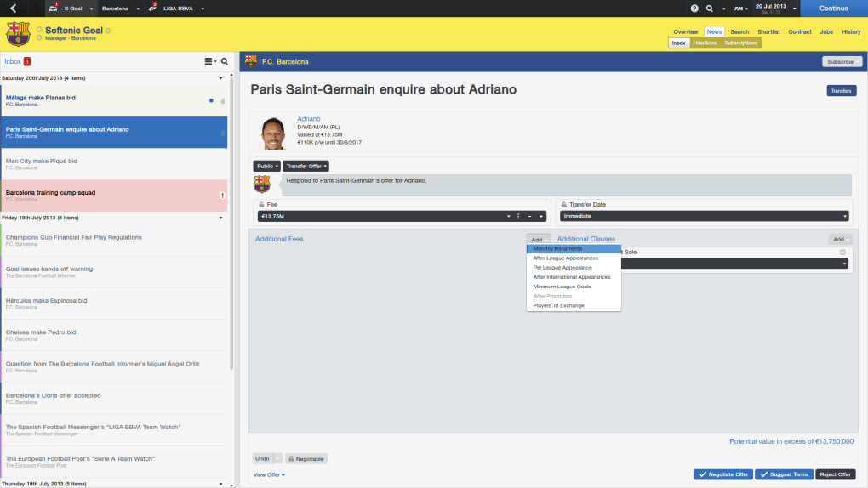Screen dimensions: 868x488
Task: Expand the S Goal dropdown arrow
Action: click(91, 9)
